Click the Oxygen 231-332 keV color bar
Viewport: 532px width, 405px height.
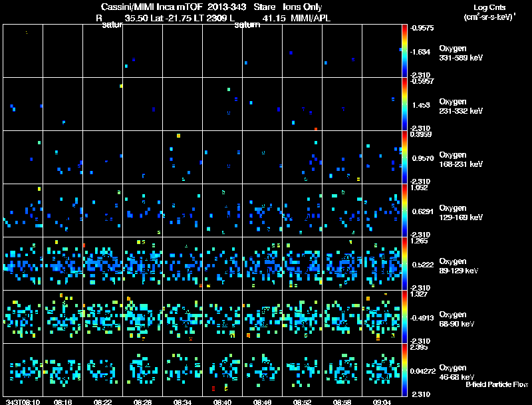pos(406,104)
